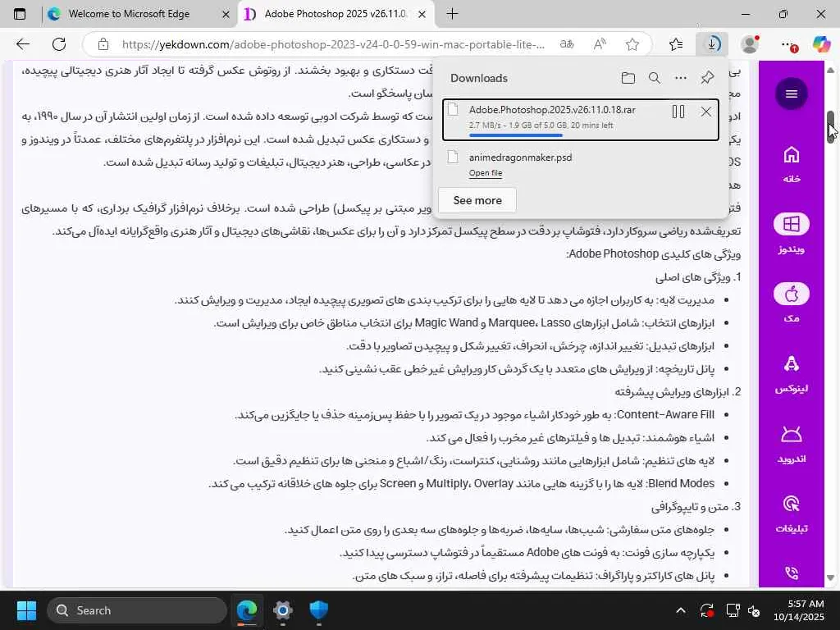Select Adobe.Photoshop.2025.v26.11.0.18.rar file name

[552, 110]
